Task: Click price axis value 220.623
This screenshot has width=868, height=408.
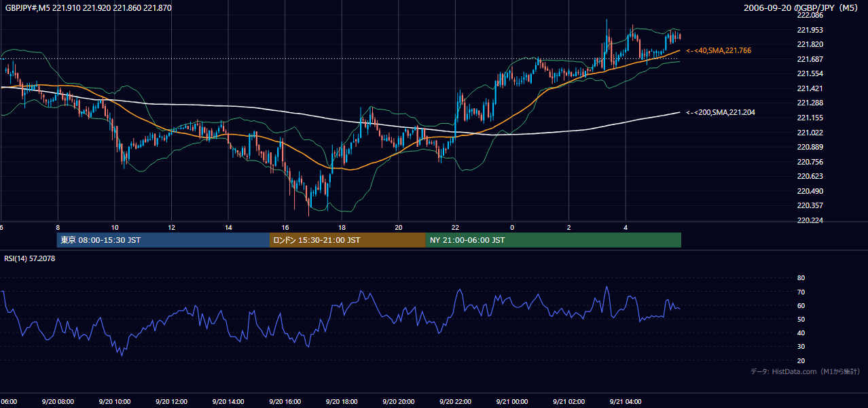Action: point(810,176)
